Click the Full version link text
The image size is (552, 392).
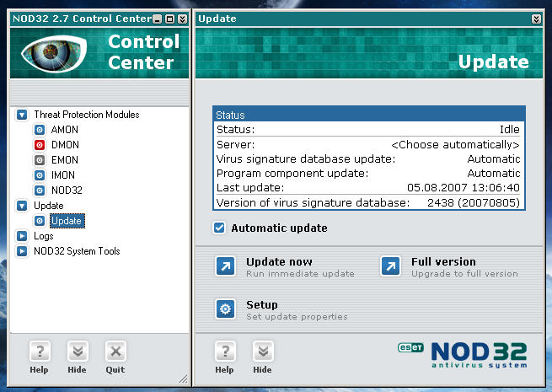(443, 261)
